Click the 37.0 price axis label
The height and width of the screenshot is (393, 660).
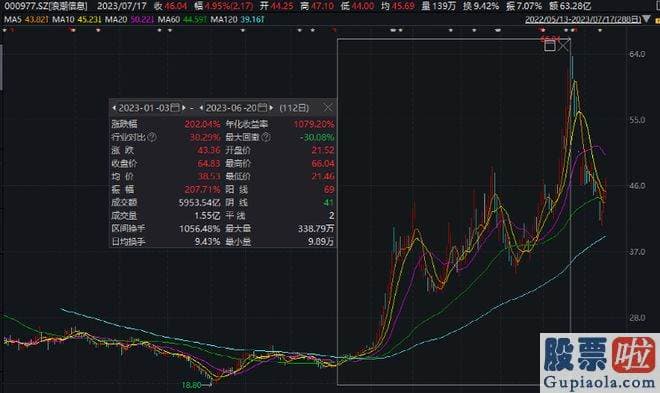(637, 252)
